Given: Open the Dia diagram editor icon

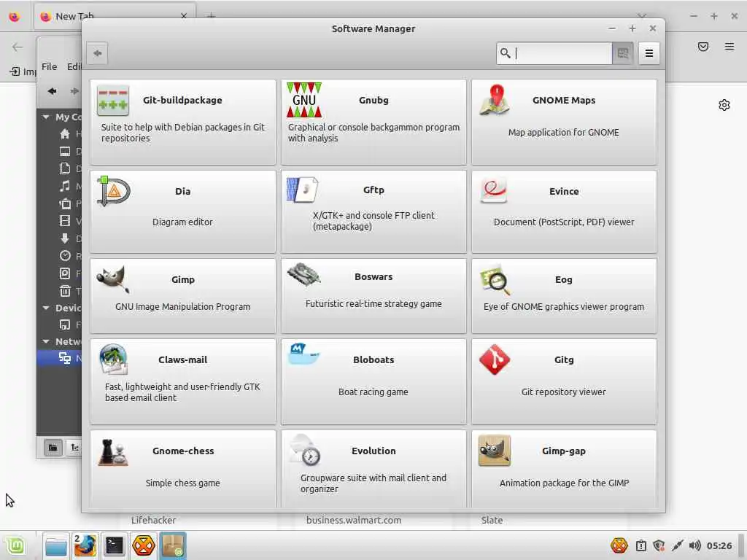Looking at the screenshot, I should coord(113,191).
